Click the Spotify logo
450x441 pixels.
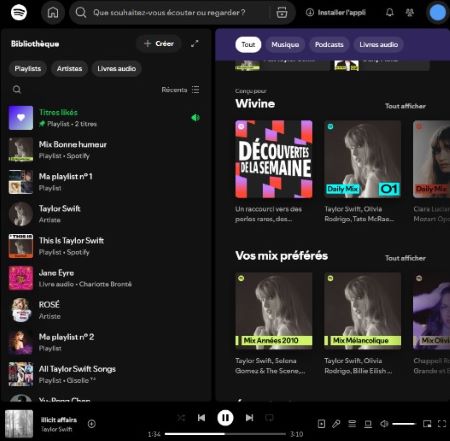pos(19,12)
